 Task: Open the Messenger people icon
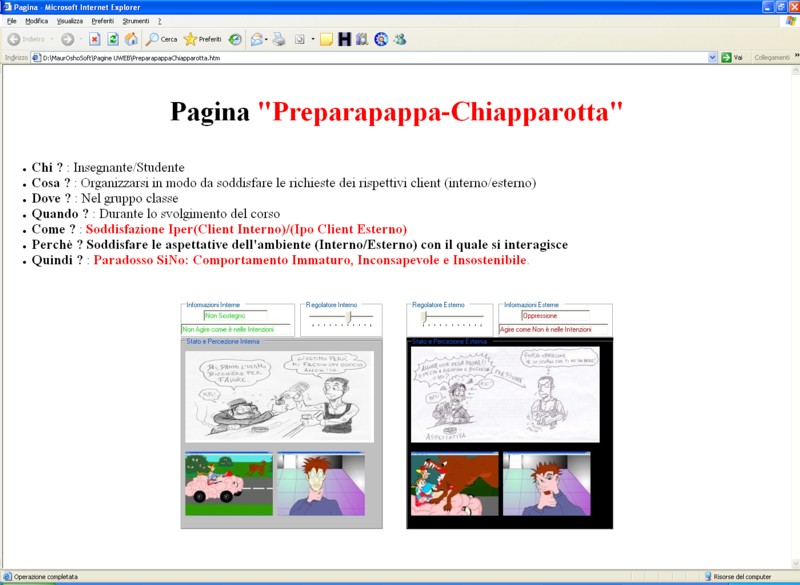pyautogui.click(x=400, y=39)
